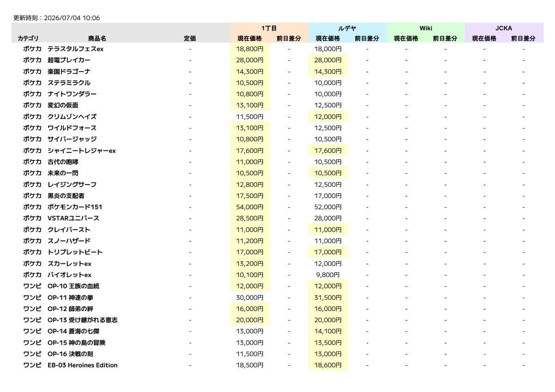
Task: Select the カテゴリ column header
Action: (x=28, y=39)
